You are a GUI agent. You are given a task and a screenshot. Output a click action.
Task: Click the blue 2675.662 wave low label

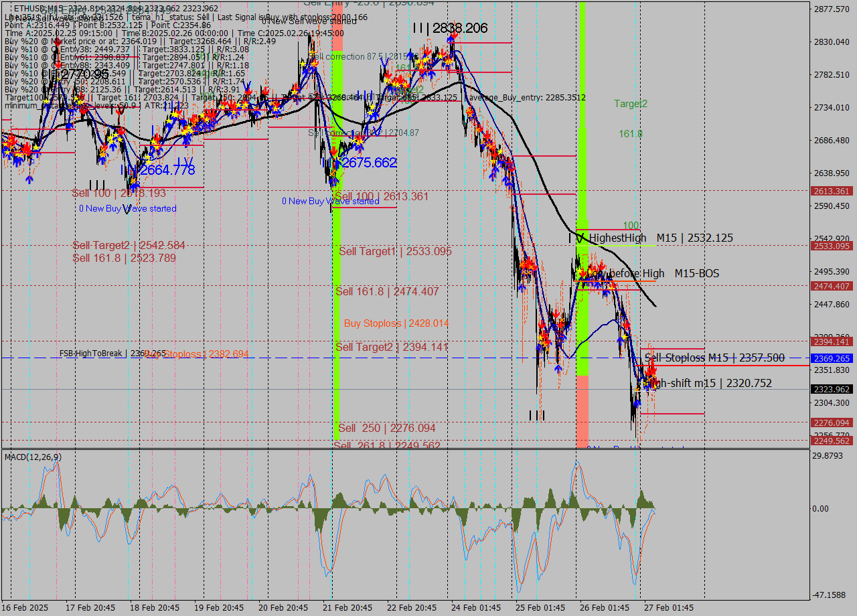pyautogui.click(x=368, y=163)
